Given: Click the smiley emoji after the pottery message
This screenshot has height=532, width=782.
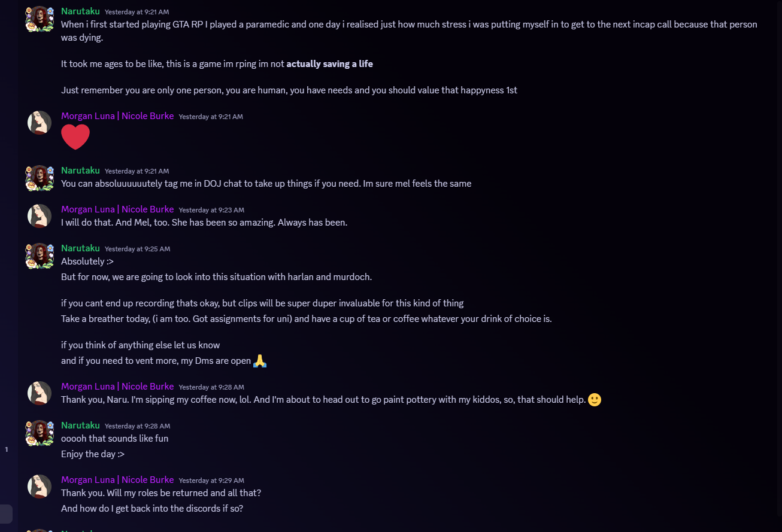Looking at the screenshot, I should point(595,400).
